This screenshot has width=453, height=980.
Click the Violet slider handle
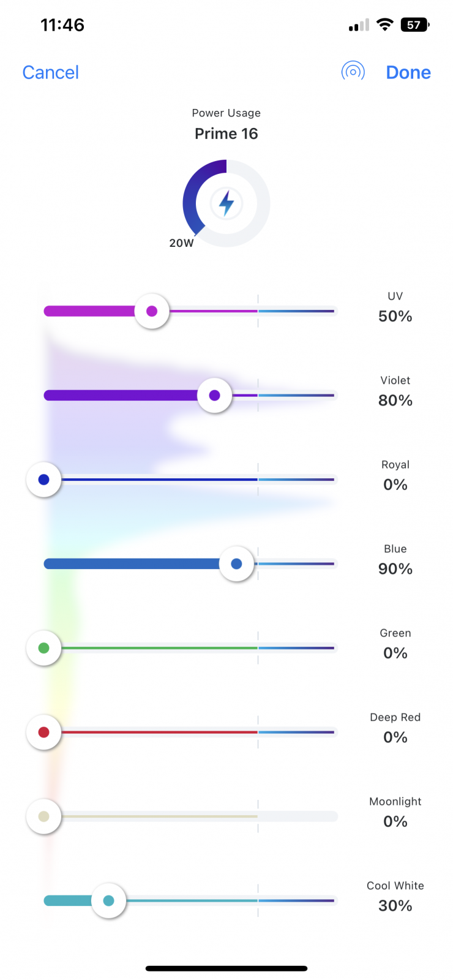[x=214, y=395]
